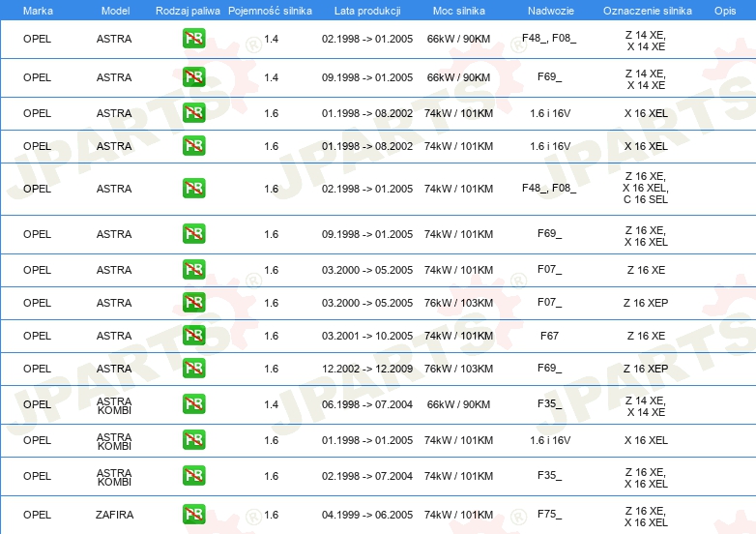756x534 pixels.
Task: Select 1.6 i 16V in the ASTRA KOMBI row
Action: click(x=550, y=440)
